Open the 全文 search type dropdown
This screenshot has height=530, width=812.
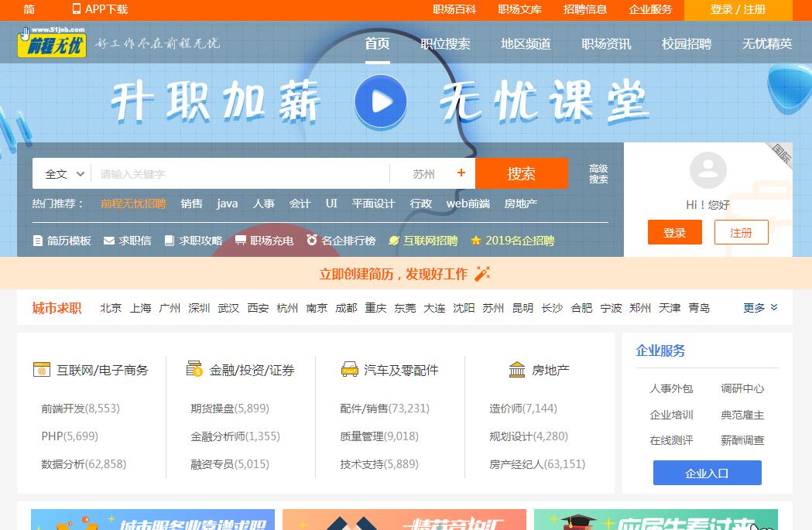pyautogui.click(x=63, y=174)
